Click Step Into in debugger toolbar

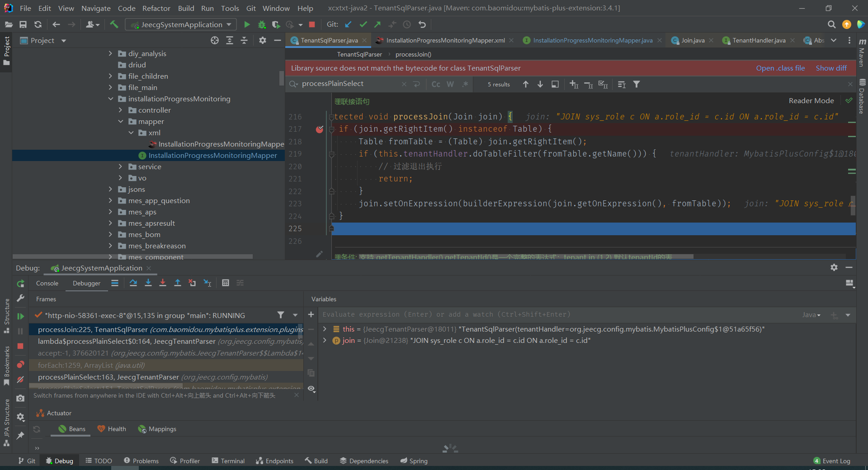tap(148, 283)
